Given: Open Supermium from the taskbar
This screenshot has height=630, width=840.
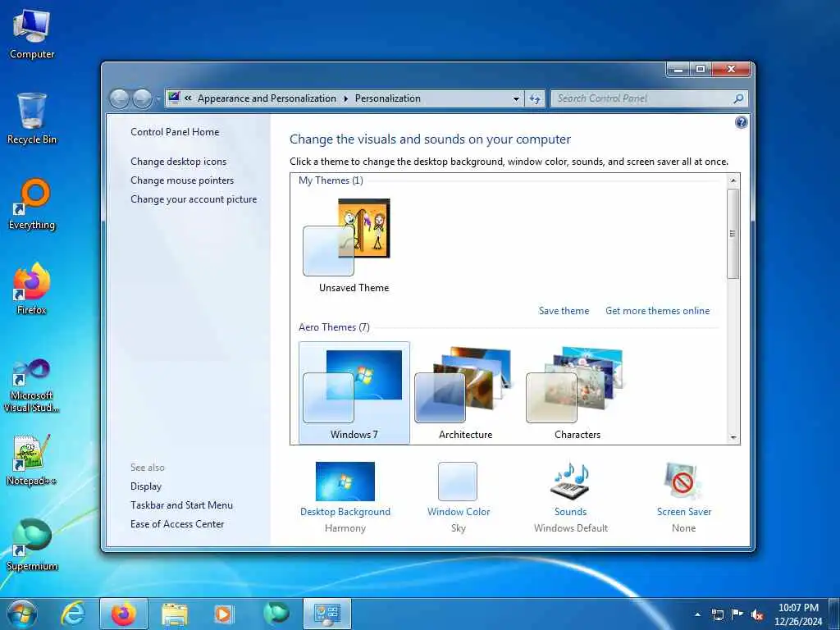Looking at the screenshot, I should coord(276,614).
